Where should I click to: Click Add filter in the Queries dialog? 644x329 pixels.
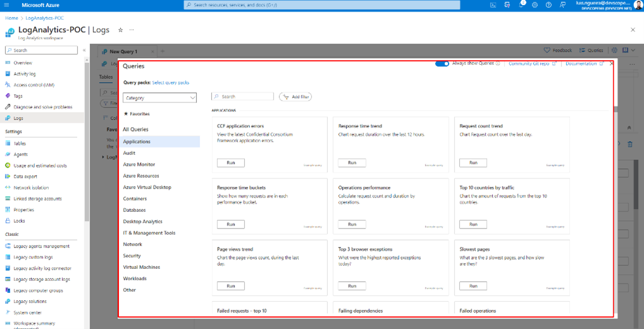click(295, 97)
